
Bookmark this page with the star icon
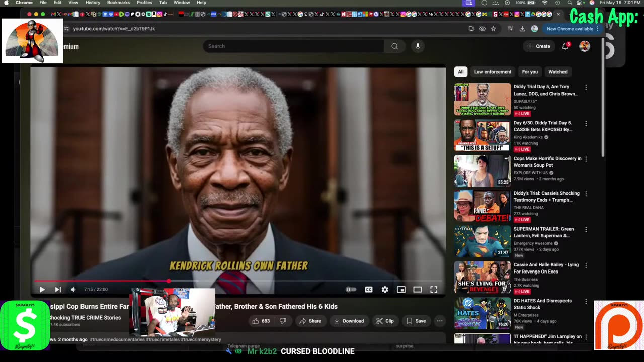pyautogui.click(x=494, y=29)
